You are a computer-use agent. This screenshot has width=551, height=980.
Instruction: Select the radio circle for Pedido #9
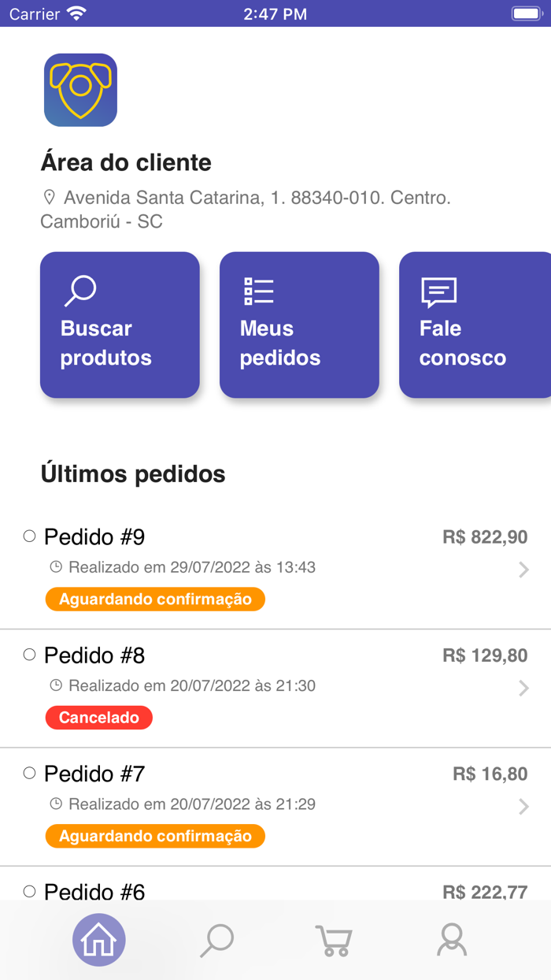[30, 535]
